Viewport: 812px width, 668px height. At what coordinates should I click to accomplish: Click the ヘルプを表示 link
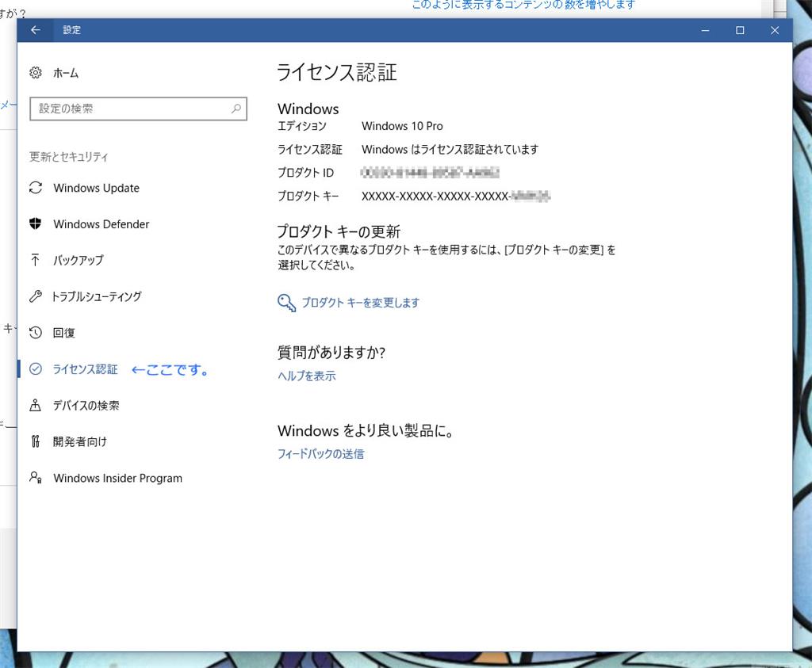pos(307,376)
